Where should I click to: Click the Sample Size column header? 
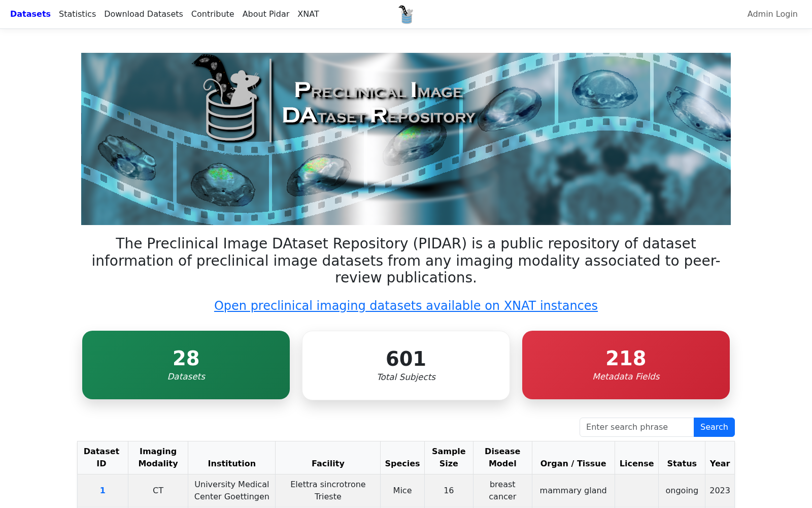point(449,457)
